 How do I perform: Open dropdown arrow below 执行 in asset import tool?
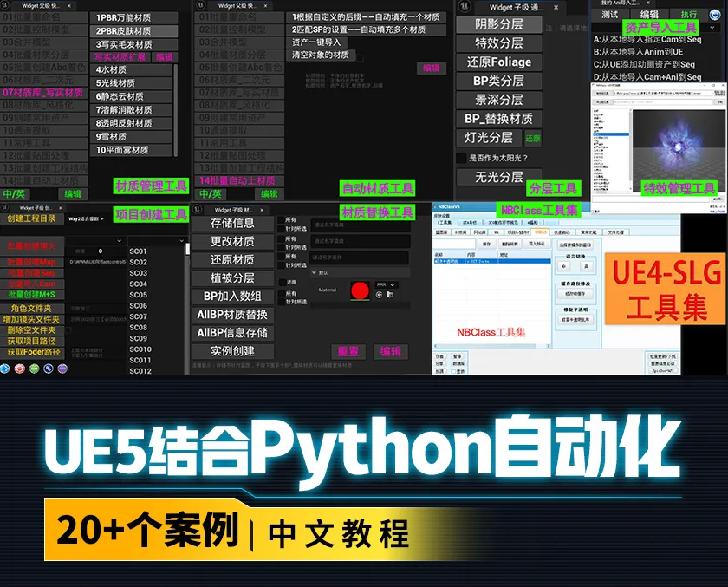click(712, 28)
